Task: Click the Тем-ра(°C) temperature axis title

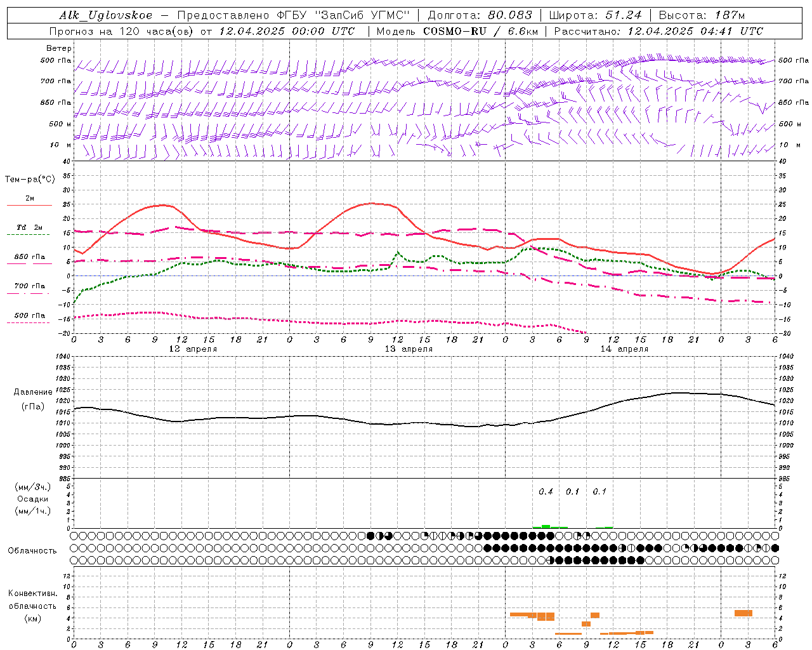Action: tap(30, 180)
